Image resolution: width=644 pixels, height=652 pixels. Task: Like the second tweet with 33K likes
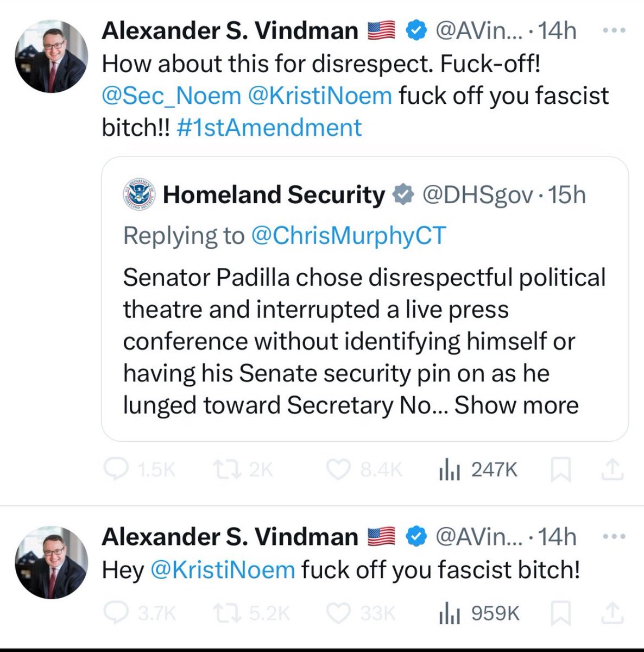(x=338, y=613)
